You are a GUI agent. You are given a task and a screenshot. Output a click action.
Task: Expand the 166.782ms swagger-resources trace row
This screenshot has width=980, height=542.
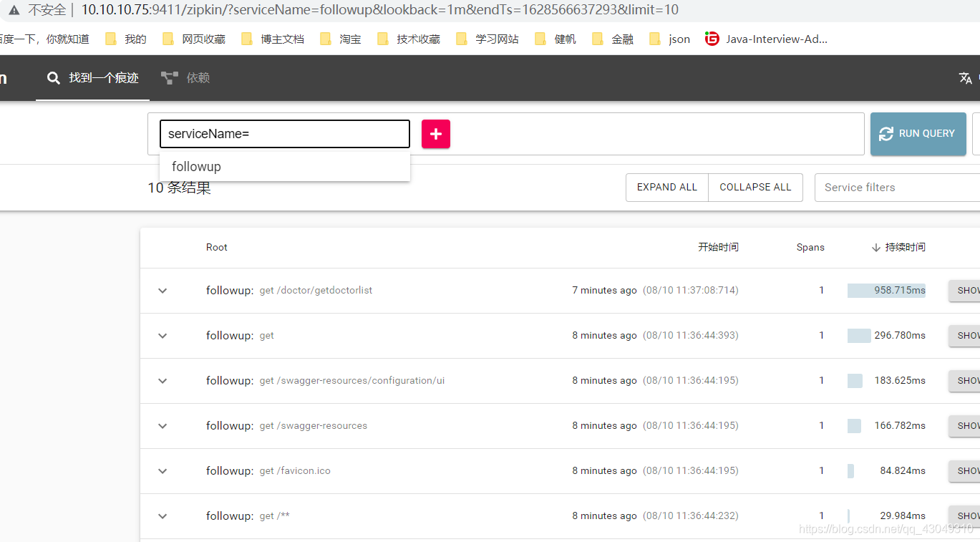click(x=162, y=426)
